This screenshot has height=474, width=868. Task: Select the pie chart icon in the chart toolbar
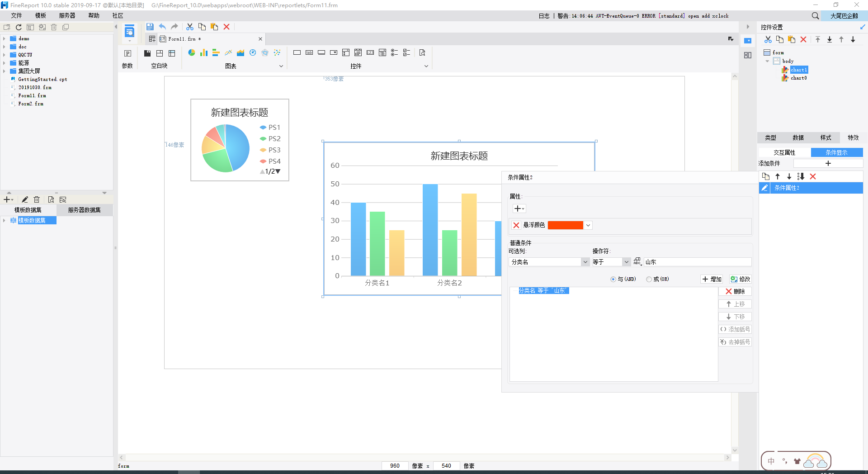(192, 53)
